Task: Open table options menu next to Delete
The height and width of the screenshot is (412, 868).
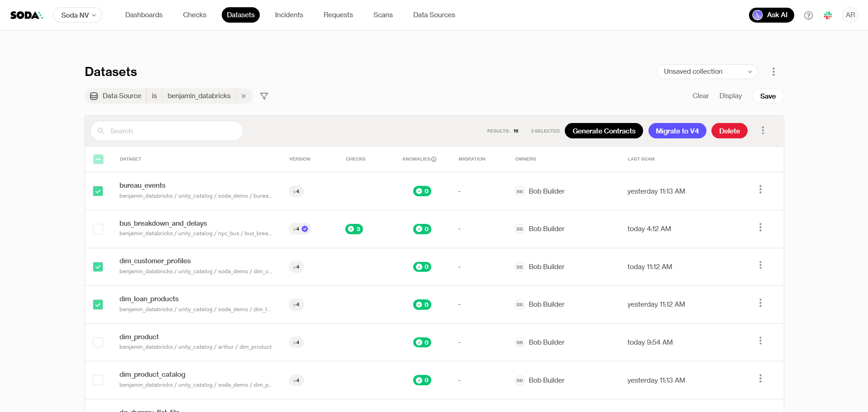Action: click(763, 130)
